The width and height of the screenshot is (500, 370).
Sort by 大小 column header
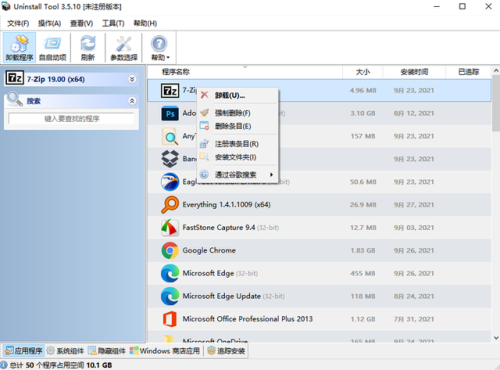363,72
